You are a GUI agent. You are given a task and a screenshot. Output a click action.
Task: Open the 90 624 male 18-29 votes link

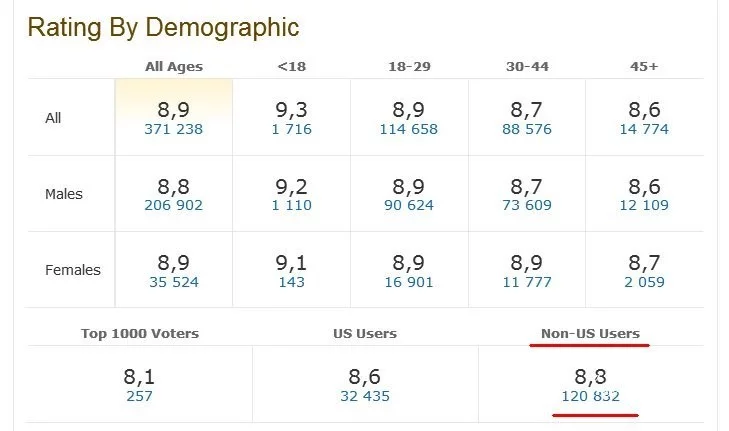click(x=409, y=205)
